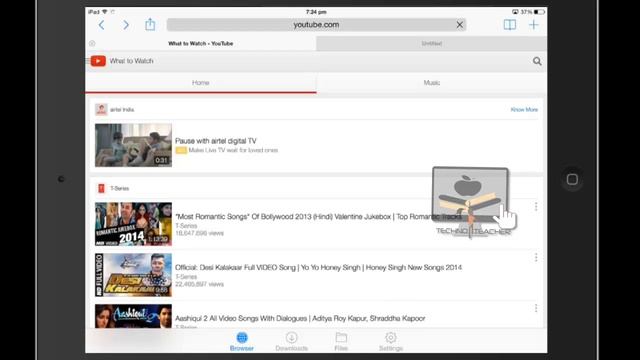The height and width of the screenshot is (360, 640).
Task: Click the 7:24 pm clock text
Action: click(316, 12)
